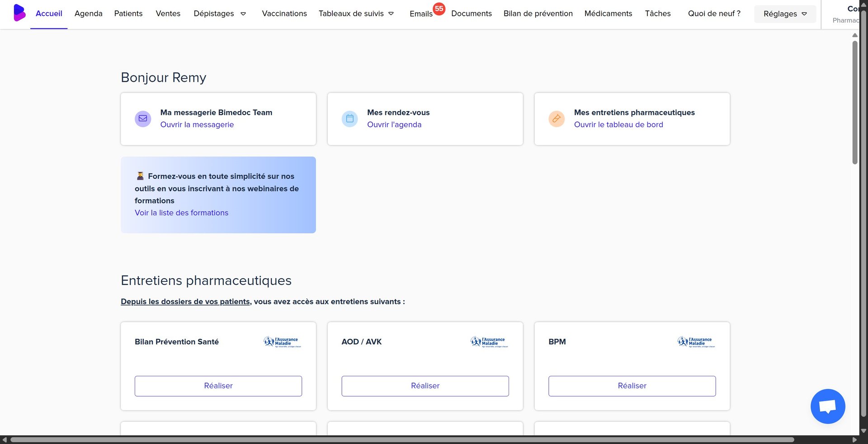Viewport: 868px width, 444px height.
Task: Open the Voir la liste des formations link
Action: [181, 213]
